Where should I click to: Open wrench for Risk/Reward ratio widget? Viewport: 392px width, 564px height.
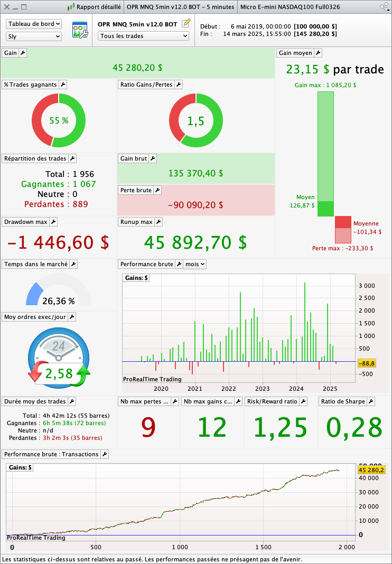point(303,401)
